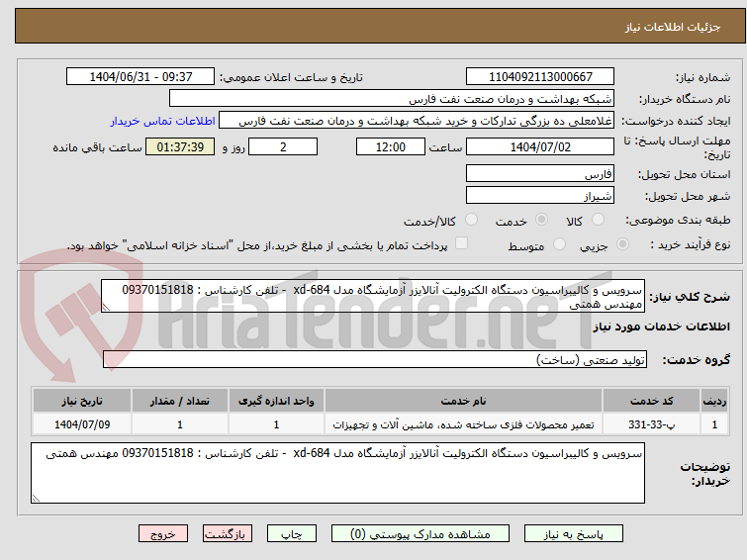Select the خدمت radio button
This screenshot has width=747, height=560.
(x=541, y=220)
